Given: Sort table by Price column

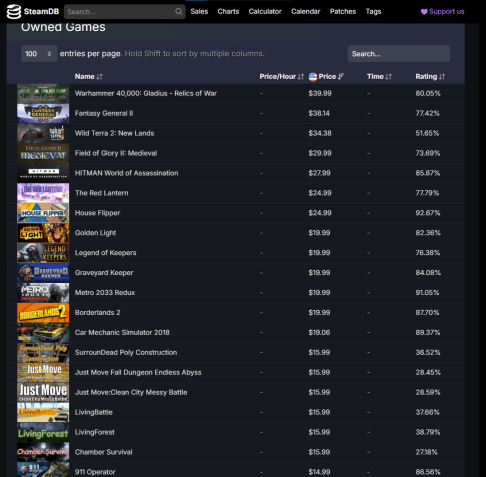Looking at the screenshot, I should (x=330, y=77).
